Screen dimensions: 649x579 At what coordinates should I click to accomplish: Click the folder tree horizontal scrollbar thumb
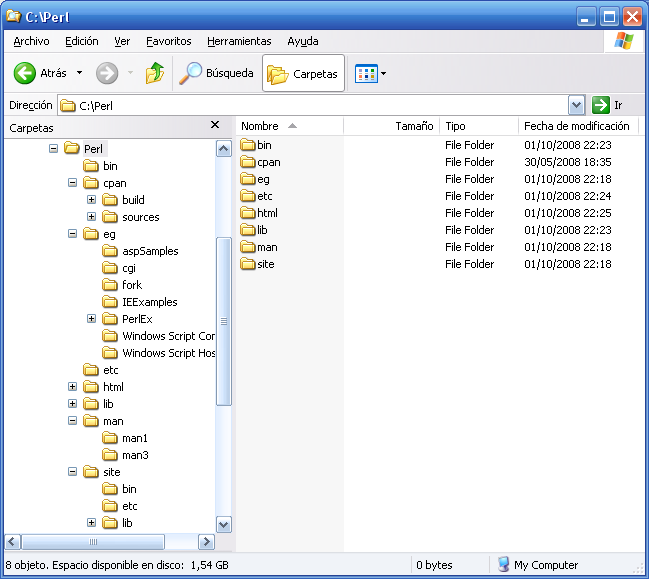(x=93, y=541)
